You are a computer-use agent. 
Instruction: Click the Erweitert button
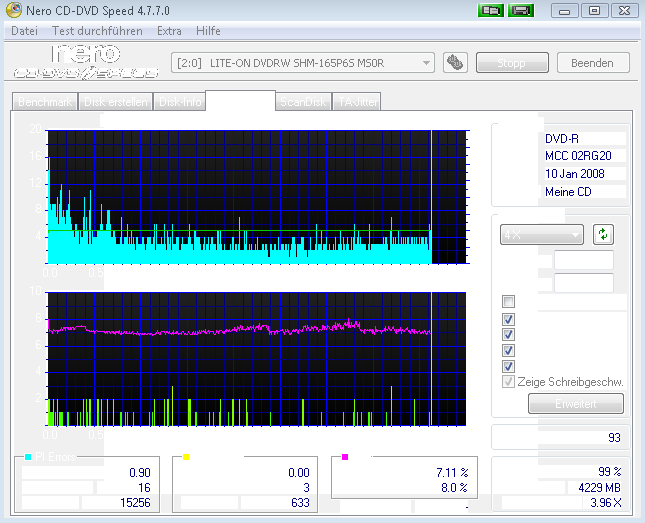click(575, 404)
